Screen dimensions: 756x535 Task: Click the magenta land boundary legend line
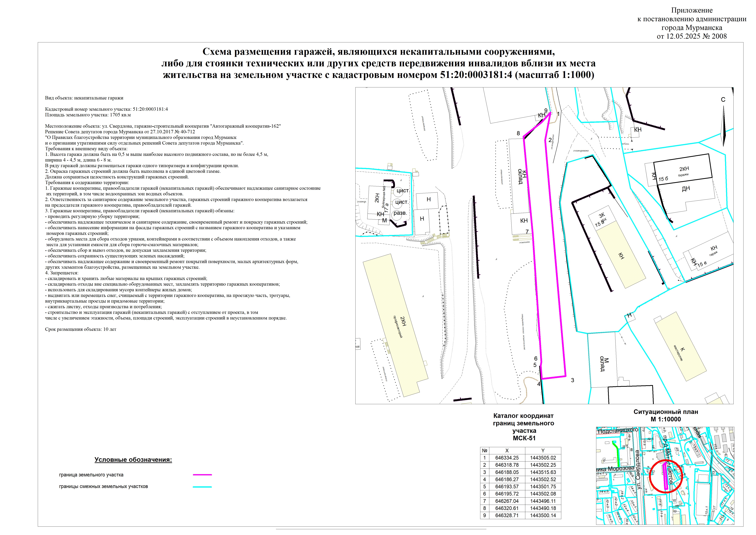click(x=202, y=475)
